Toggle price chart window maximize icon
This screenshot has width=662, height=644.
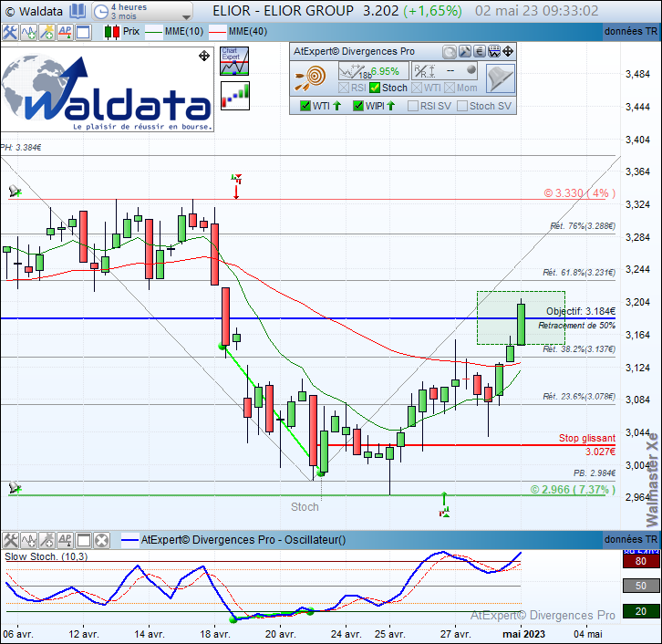[x=83, y=32]
